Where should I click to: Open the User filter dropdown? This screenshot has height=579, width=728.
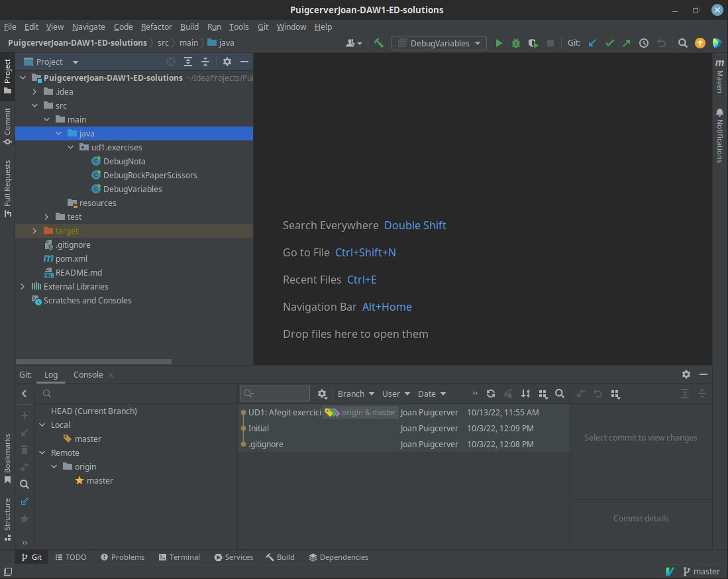(396, 394)
